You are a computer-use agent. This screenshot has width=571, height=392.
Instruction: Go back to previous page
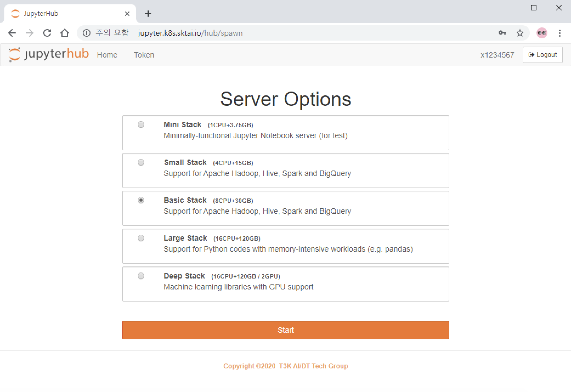[x=12, y=33]
